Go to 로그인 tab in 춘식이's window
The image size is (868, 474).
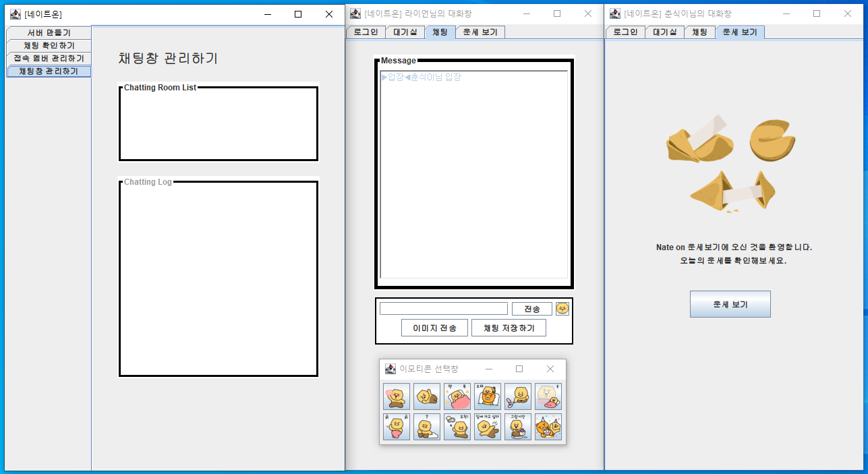[x=625, y=32]
